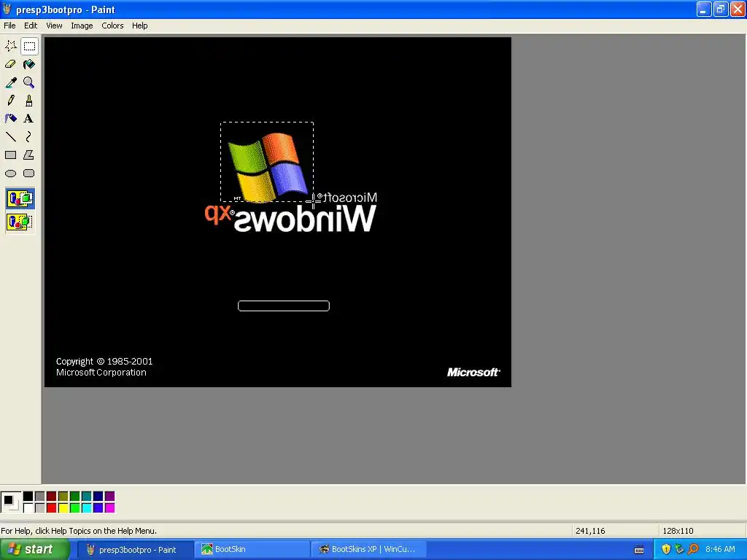The width and height of the screenshot is (747, 560).
Task: Click the 128x110 selection size readout
Action: pos(678,531)
